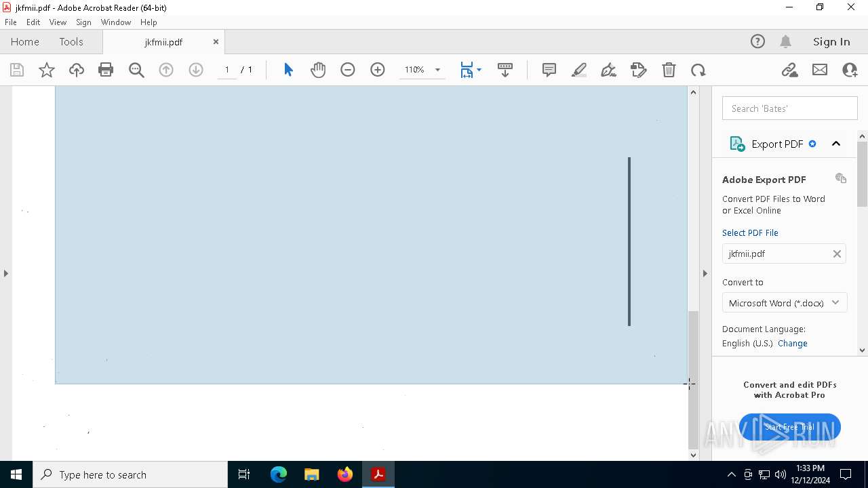Delete the page with the trash icon
The width and height of the screenshot is (868, 488).
point(669,70)
